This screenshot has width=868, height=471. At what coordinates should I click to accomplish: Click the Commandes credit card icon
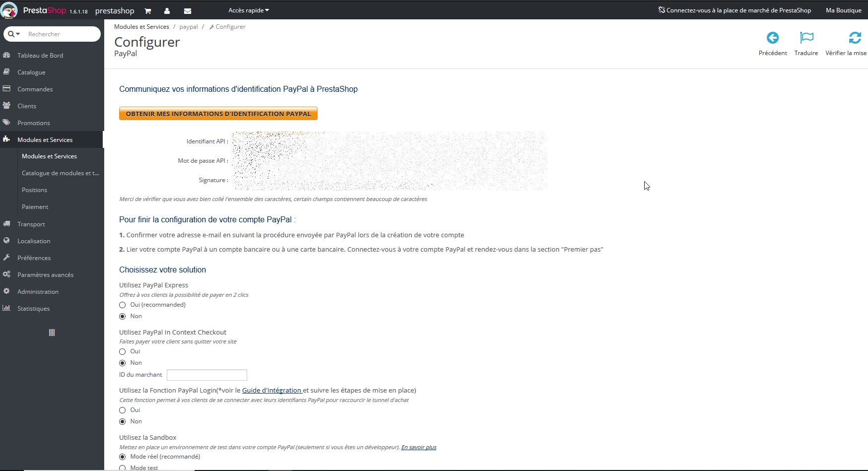tap(6, 89)
